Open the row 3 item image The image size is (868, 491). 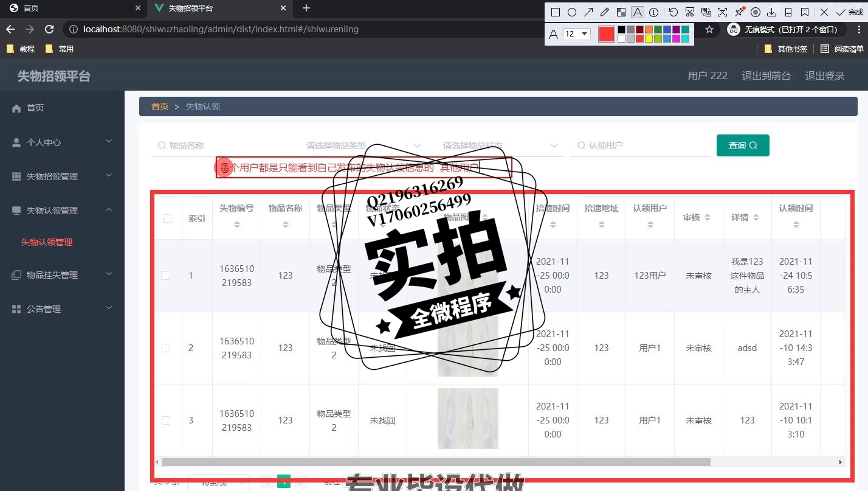click(467, 419)
